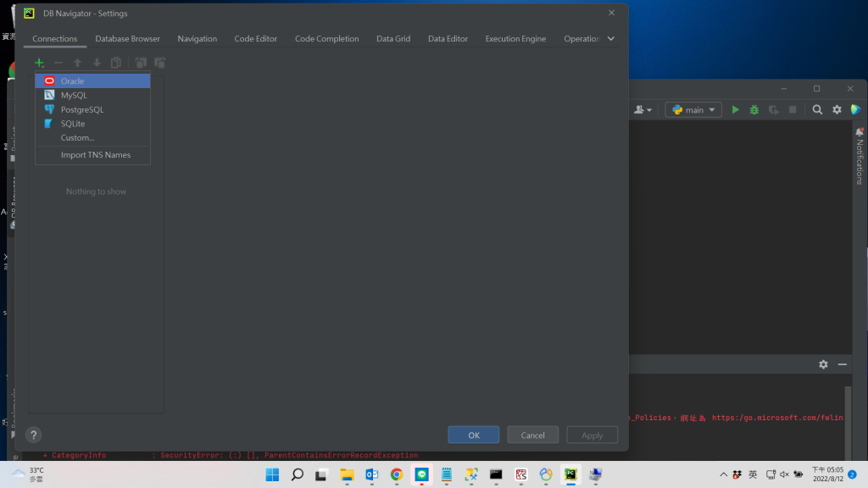The width and height of the screenshot is (868, 488).
Task: Close the DB Navigator Settings dialog
Action: click(x=612, y=13)
